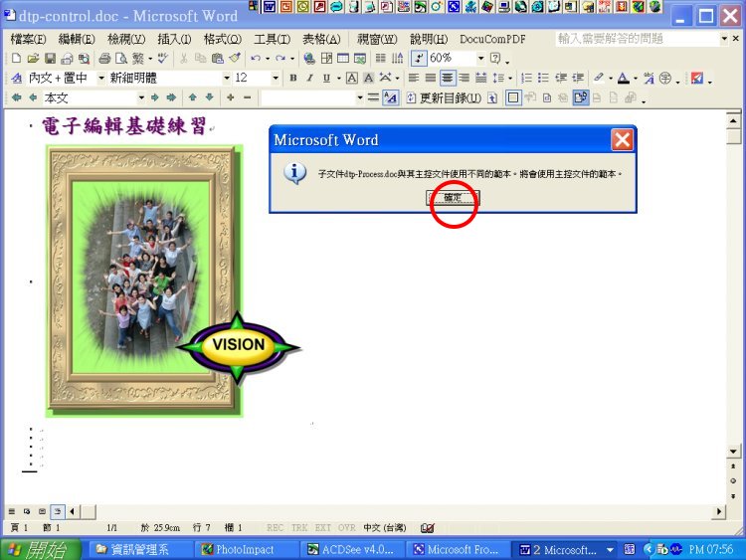The width and height of the screenshot is (746, 560).
Task: Toggle italic formatting
Action: [309, 78]
